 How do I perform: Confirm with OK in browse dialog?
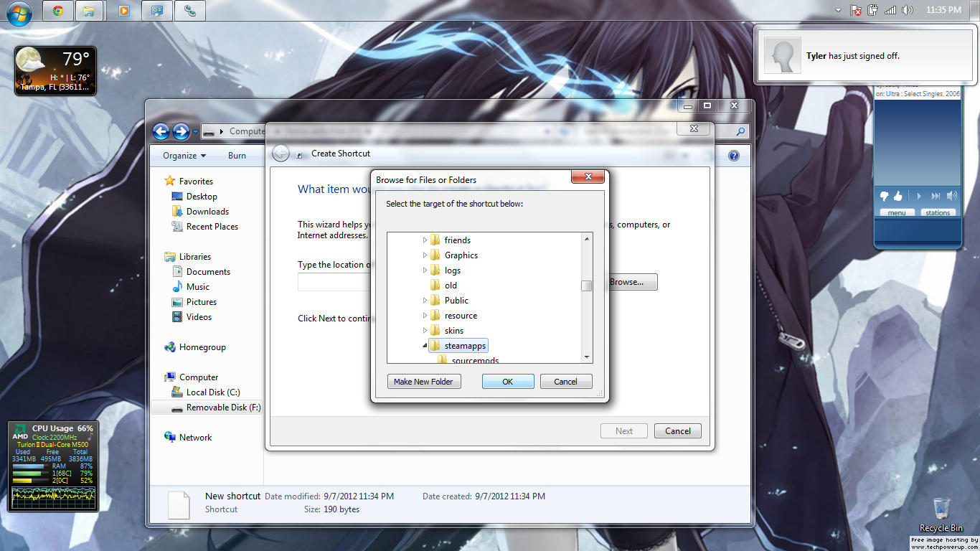tap(508, 382)
